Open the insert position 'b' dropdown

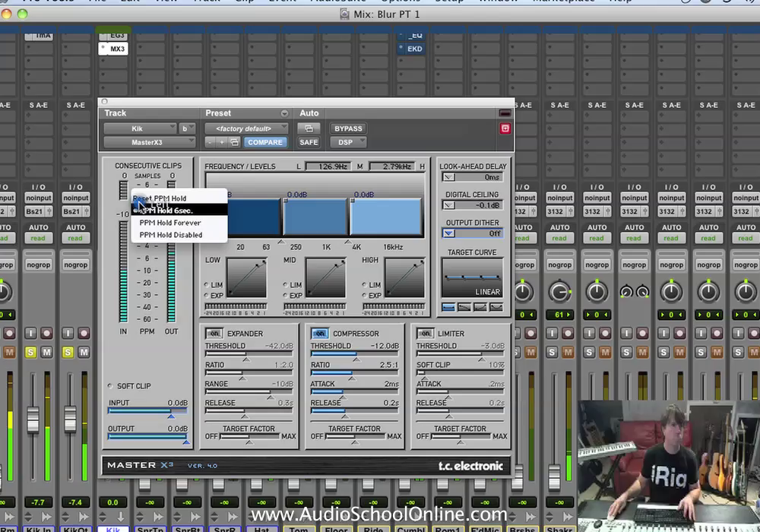(x=187, y=128)
